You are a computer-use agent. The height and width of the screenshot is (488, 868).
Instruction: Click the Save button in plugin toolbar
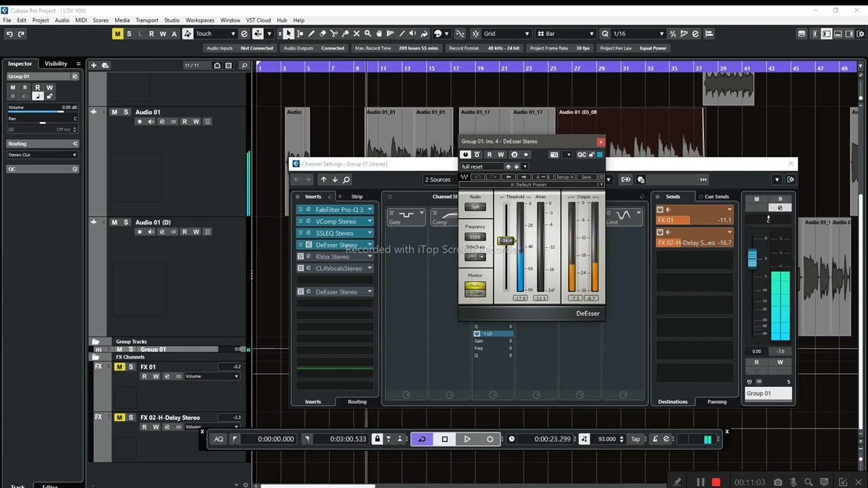coord(586,177)
